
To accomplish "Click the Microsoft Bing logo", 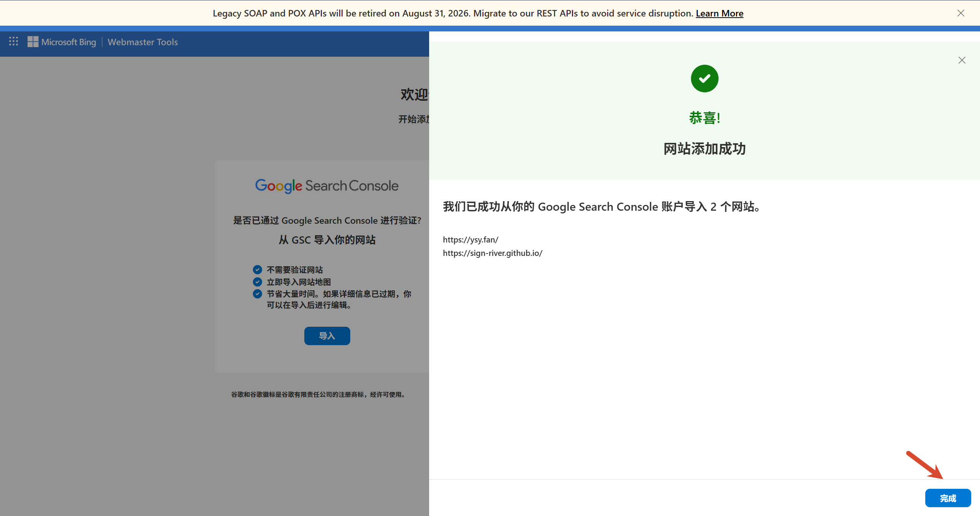I will click(x=62, y=42).
